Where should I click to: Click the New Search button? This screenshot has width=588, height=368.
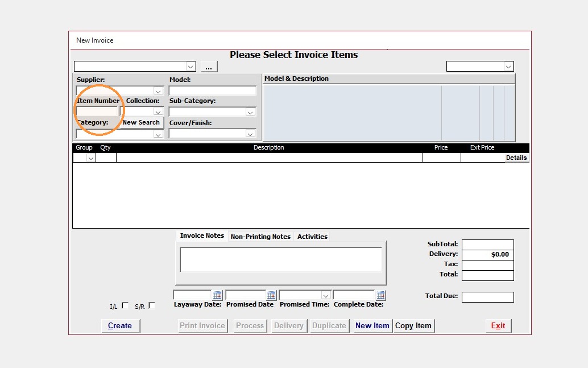[142, 122]
